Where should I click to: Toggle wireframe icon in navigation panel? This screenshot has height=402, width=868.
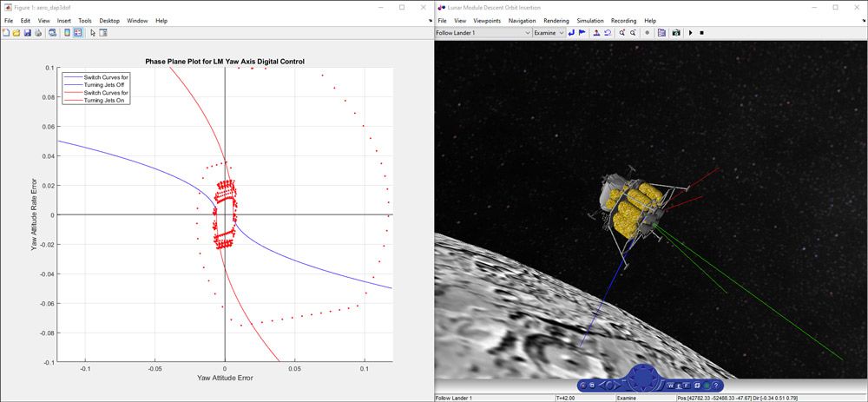pos(697,386)
